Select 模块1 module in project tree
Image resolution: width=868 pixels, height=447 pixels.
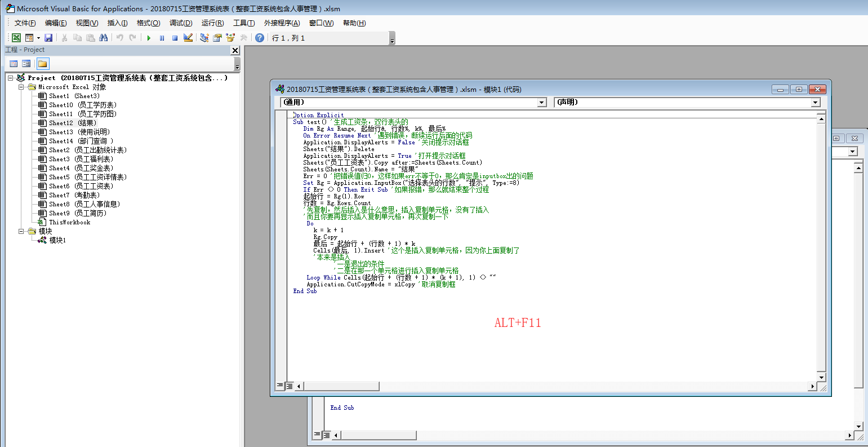click(57, 240)
